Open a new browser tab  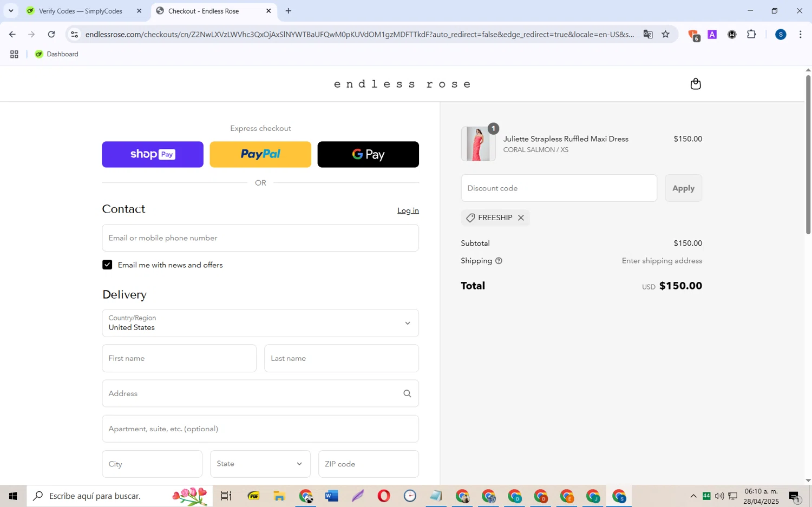click(x=289, y=11)
